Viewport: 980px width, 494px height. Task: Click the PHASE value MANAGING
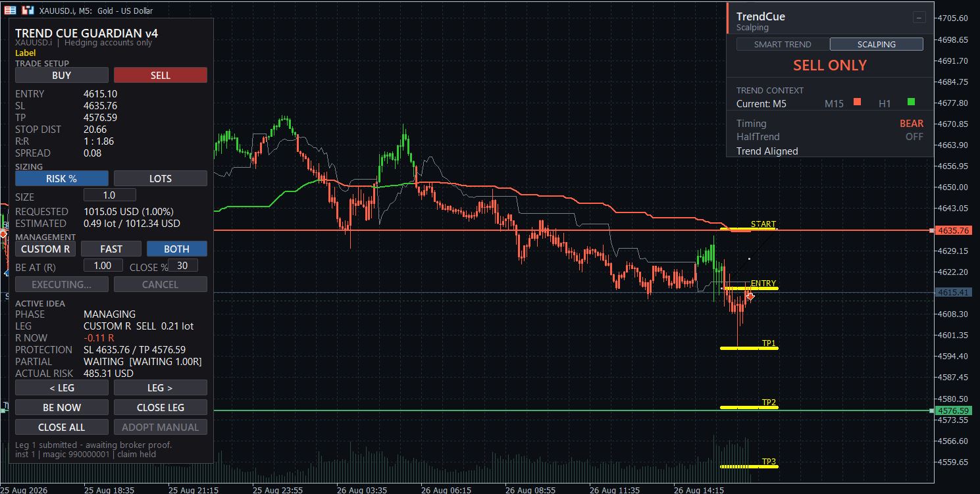(109, 314)
